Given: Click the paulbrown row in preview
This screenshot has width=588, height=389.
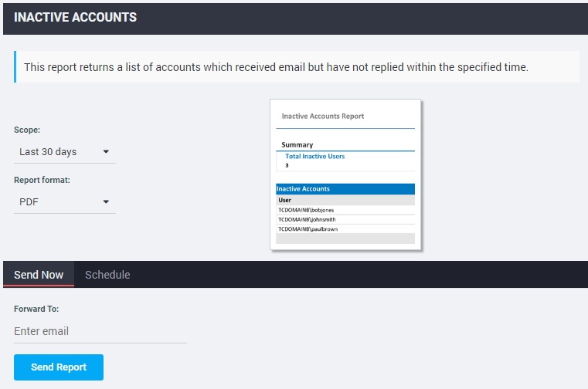Looking at the screenshot, I should [345, 229].
